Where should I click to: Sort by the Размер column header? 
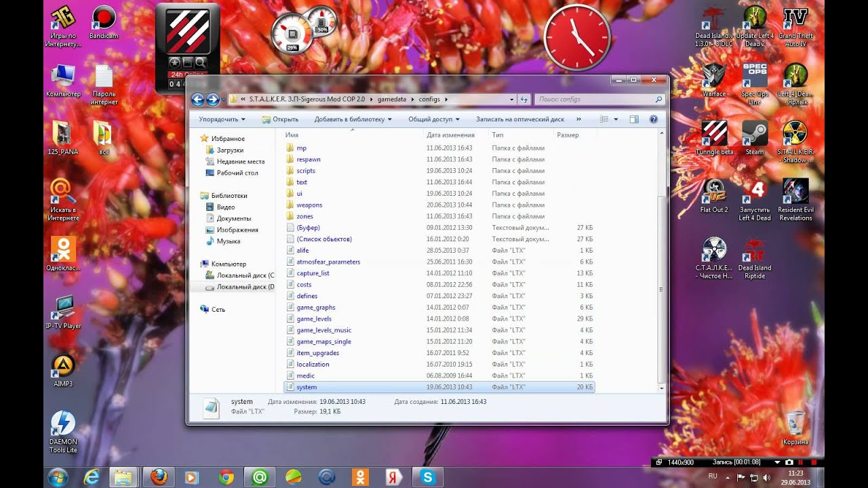click(574, 135)
